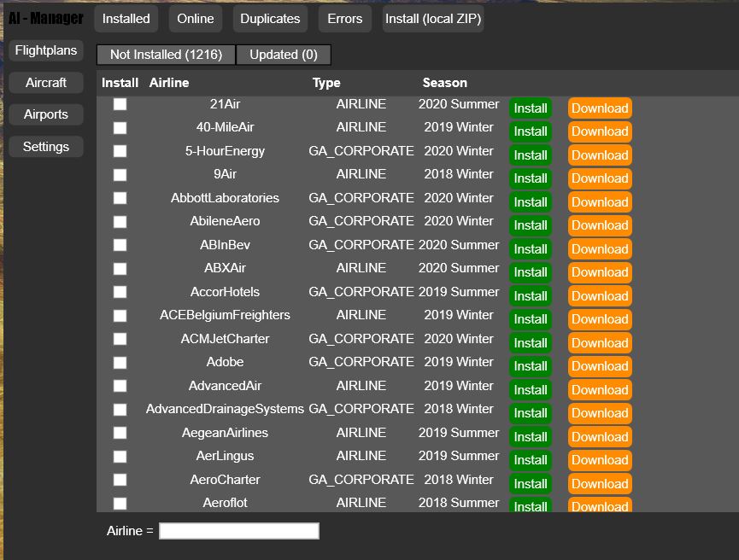This screenshot has height=560, width=739.
Task: Open the Installed tab
Action: tap(126, 19)
